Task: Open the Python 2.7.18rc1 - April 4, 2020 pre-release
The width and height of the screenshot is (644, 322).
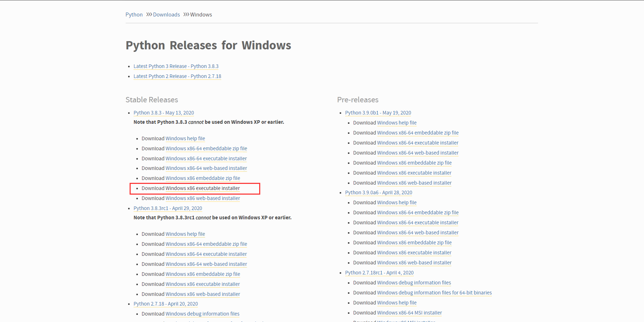Action: (x=379, y=273)
